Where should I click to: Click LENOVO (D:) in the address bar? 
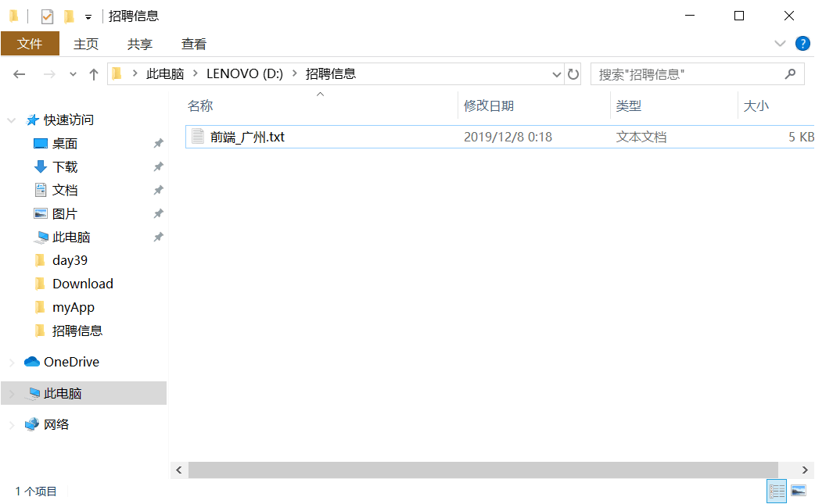coord(245,73)
